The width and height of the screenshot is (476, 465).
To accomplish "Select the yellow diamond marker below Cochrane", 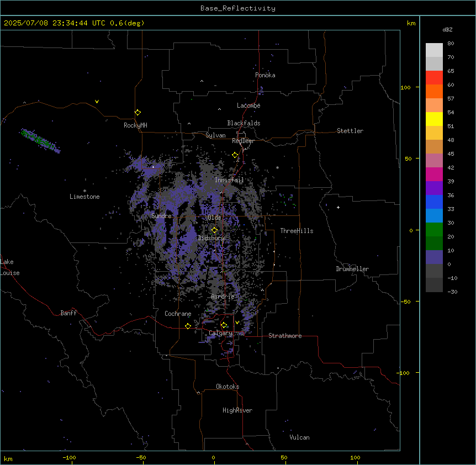I will point(188,326).
